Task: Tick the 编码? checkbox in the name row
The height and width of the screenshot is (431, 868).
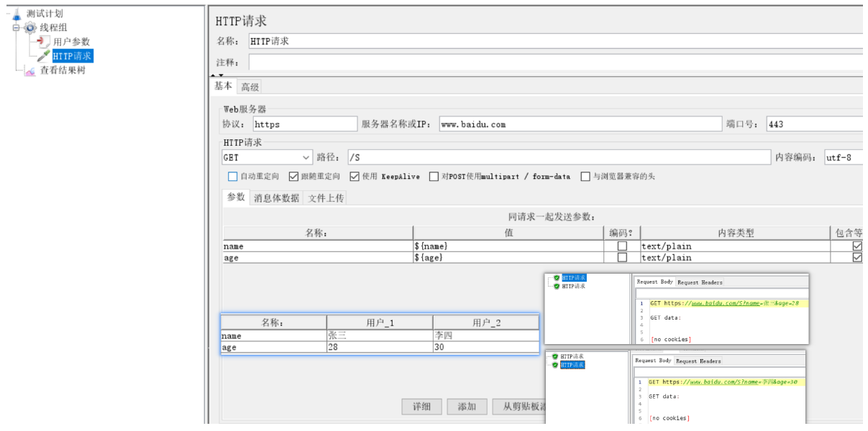Action: point(622,246)
